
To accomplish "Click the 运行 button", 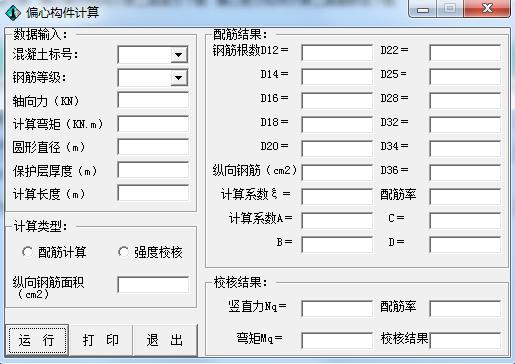I will [37, 340].
